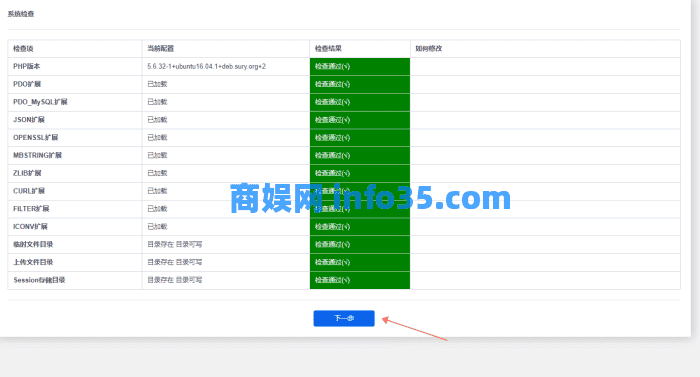Image resolution: width=700 pixels, height=377 pixels.
Task: Select the OPENSSL扩展 row label
Action: click(36, 138)
